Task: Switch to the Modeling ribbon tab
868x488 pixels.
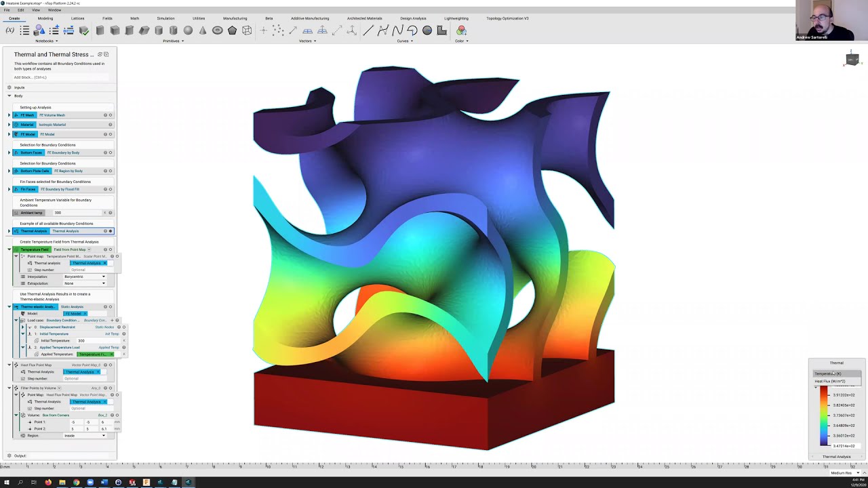Action: pyautogui.click(x=45, y=18)
